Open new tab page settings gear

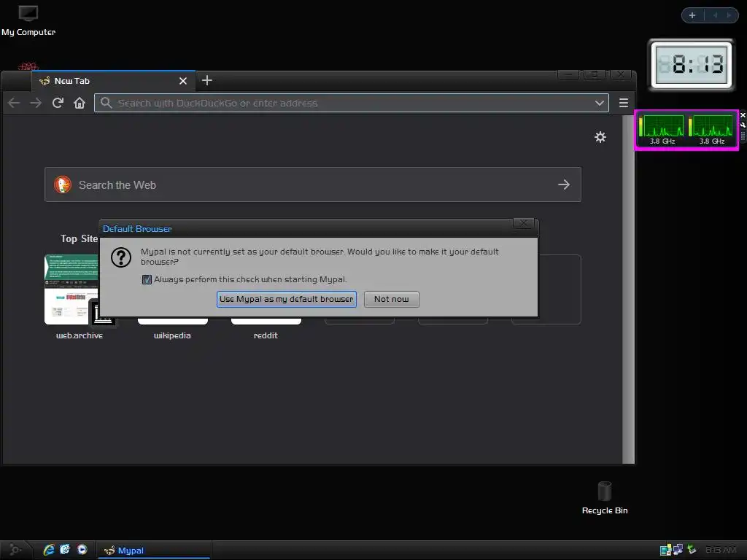600,137
